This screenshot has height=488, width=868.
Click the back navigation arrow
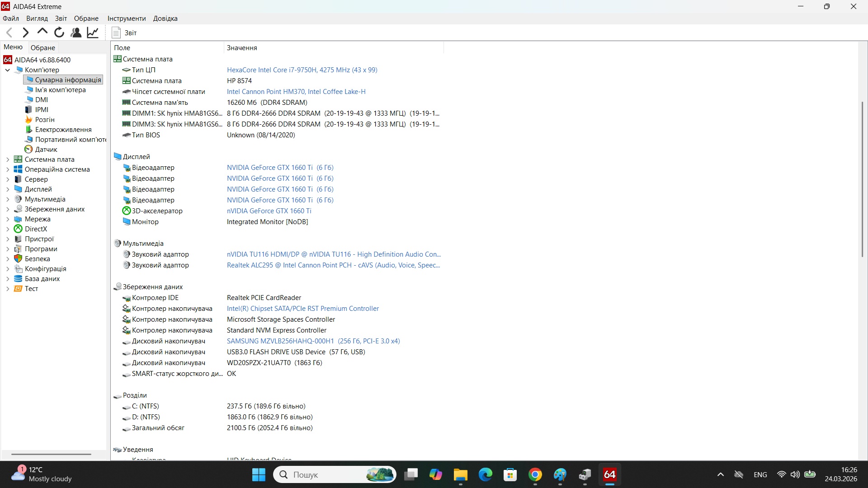tap(9, 32)
